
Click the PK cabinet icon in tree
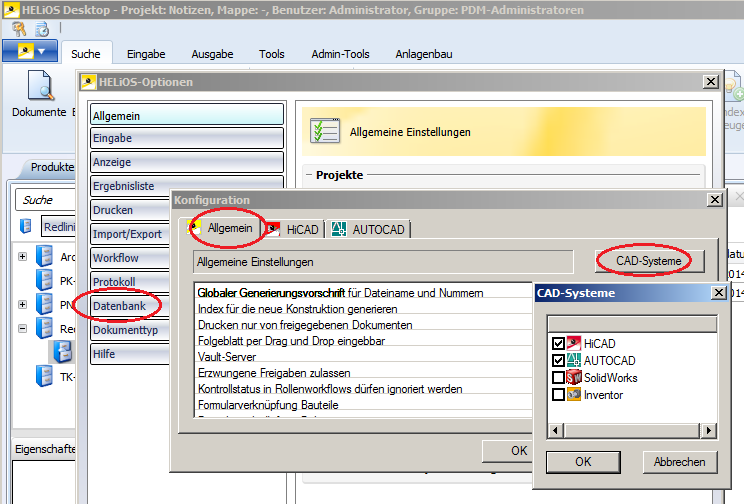(x=45, y=280)
